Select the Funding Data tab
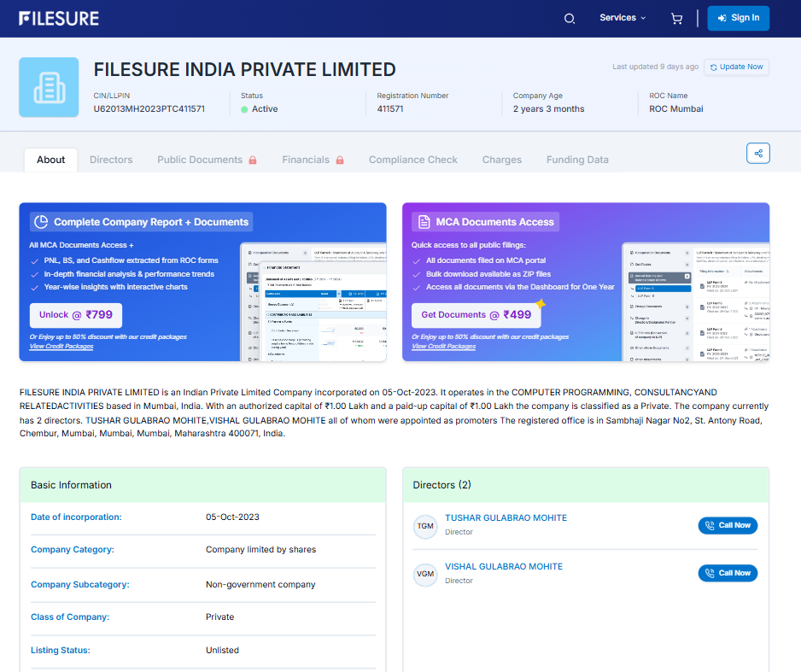 click(577, 160)
